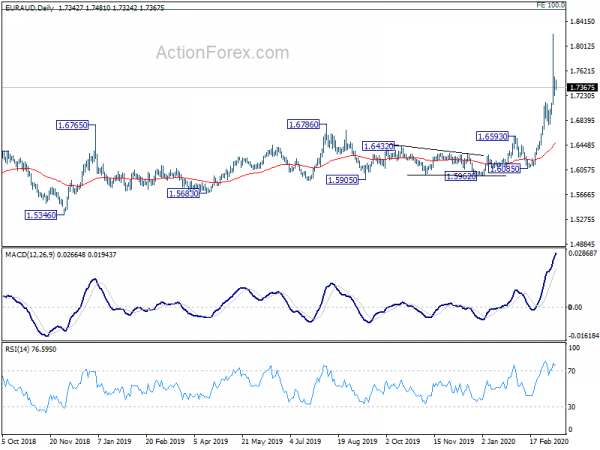Click the 1.48845 price axis value
The height and width of the screenshot is (450, 600).
pos(582,244)
